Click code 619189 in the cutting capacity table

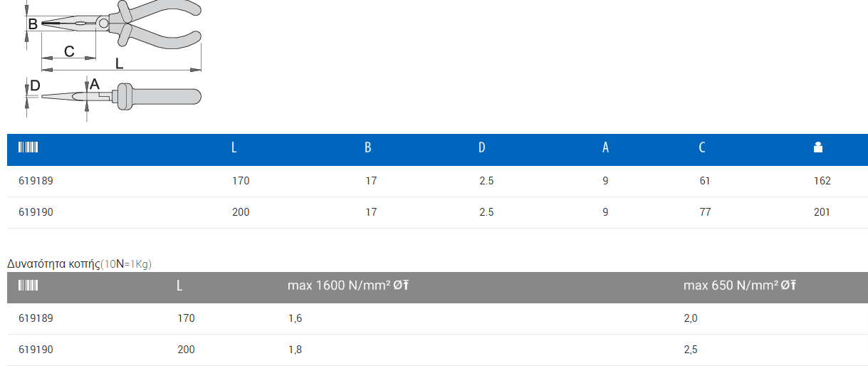pos(36,318)
